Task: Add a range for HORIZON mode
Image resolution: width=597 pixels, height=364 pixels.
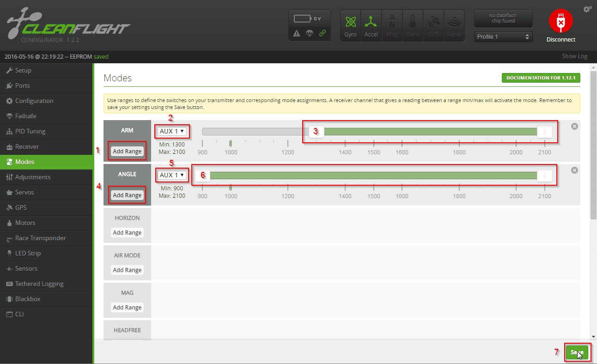Action: click(127, 232)
